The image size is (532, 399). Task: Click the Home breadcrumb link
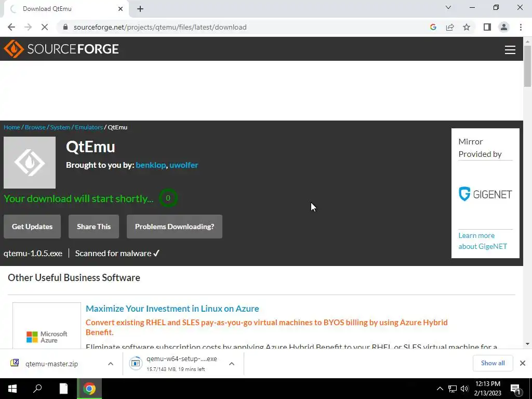tap(12, 127)
